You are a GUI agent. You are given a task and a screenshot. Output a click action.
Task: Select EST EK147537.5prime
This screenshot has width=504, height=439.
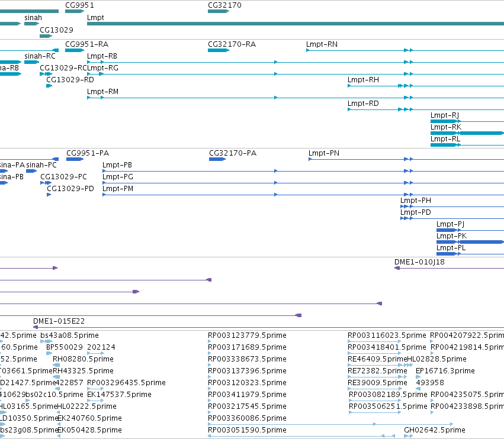tap(95, 401)
